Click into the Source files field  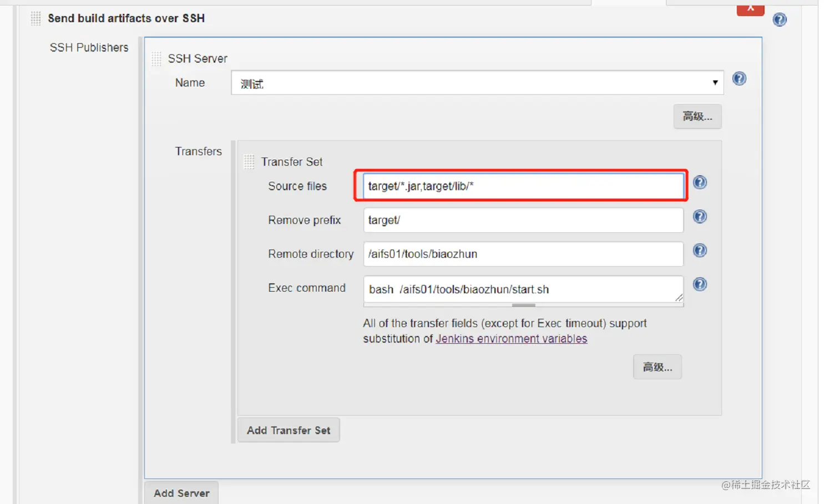pyautogui.click(x=523, y=186)
